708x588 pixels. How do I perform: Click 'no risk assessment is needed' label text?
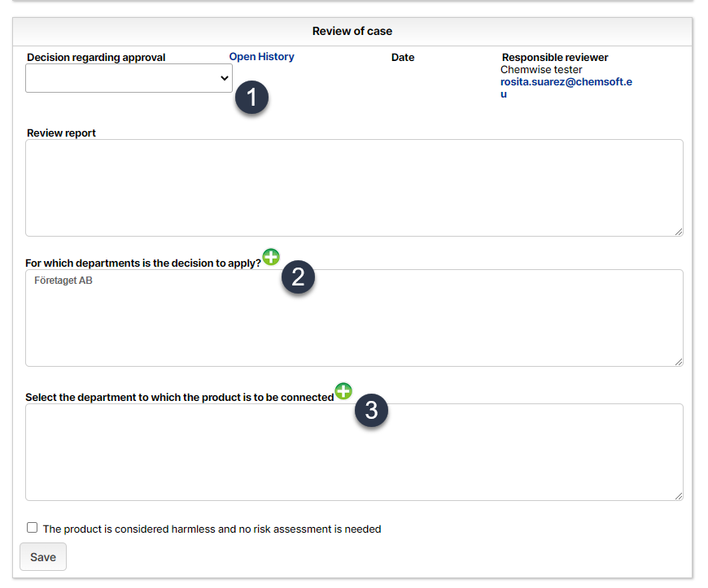[310, 529]
